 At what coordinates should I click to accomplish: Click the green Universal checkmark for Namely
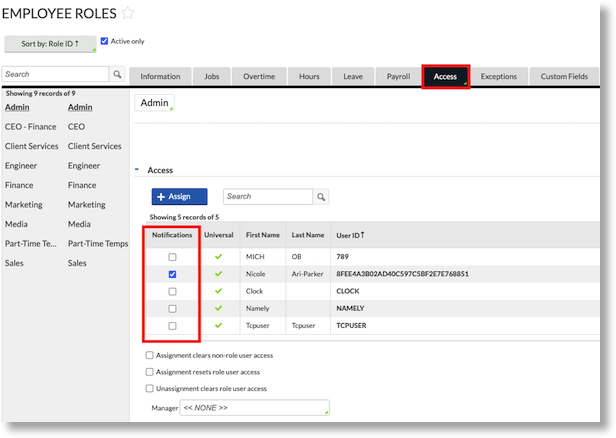(218, 308)
